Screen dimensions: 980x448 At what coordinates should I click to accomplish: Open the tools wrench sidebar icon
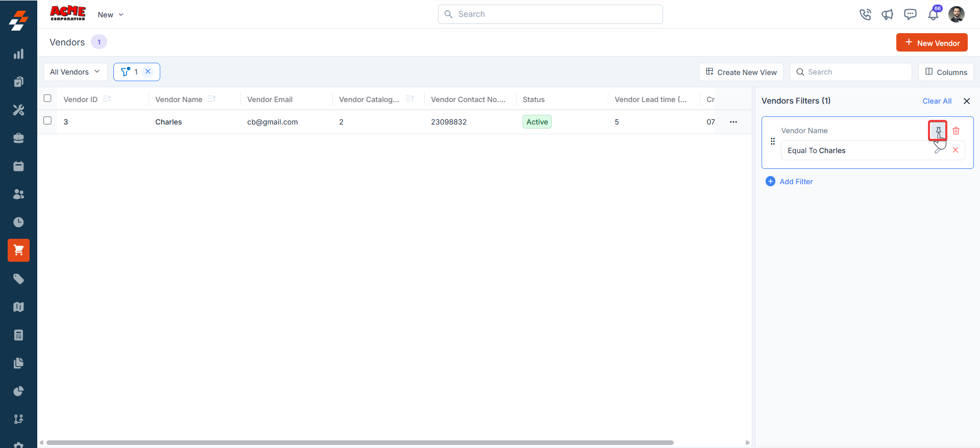point(18,110)
